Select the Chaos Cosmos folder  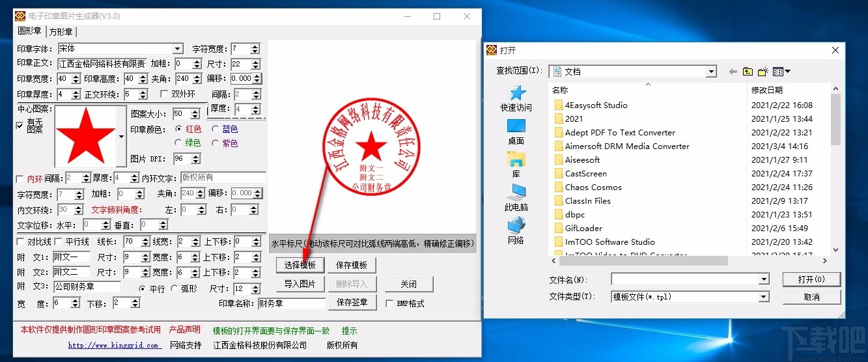pos(588,187)
